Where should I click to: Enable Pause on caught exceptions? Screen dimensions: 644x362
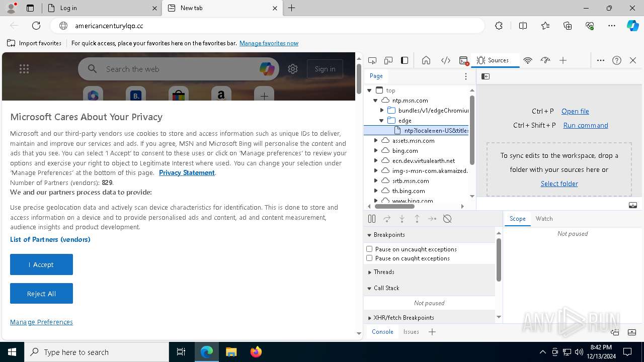(369, 258)
